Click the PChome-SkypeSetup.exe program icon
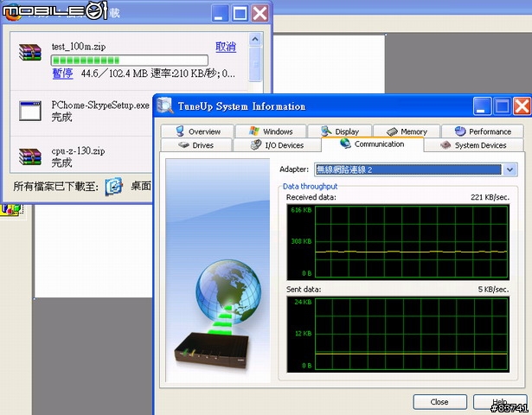Screen dimensions: 532x415 click(30, 111)
